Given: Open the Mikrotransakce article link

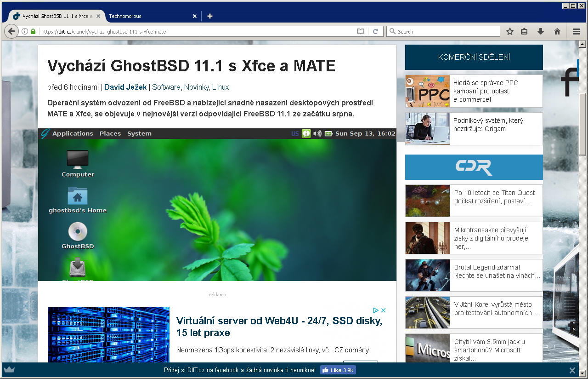Looking at the screenshot, I should [491, 238].
